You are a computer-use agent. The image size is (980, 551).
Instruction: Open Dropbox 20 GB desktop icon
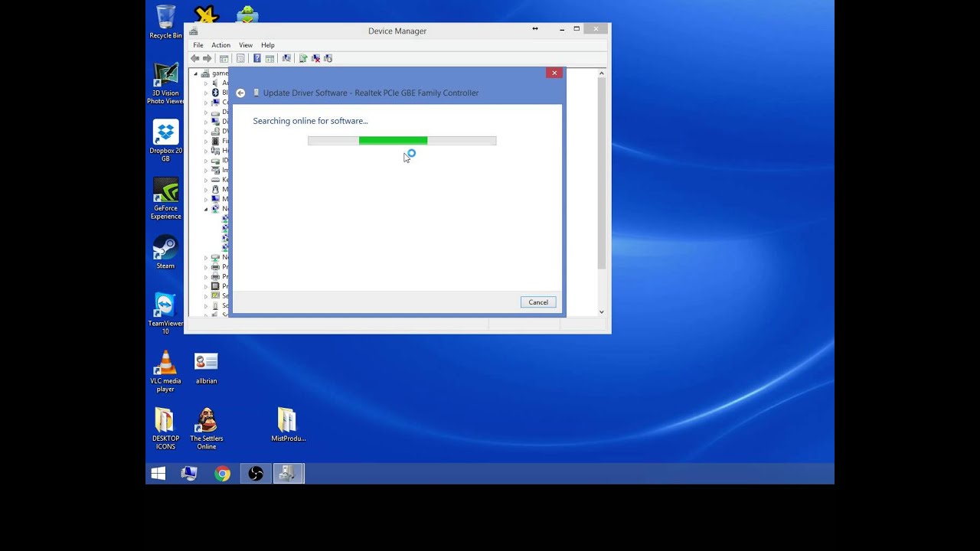click(x=165, y=141)
